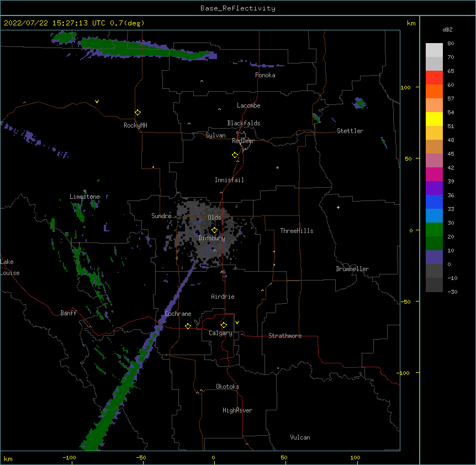Click the Sylvan map label
Image resolution: width=476 pixels, height=465 pixels.
coord(215,135)
